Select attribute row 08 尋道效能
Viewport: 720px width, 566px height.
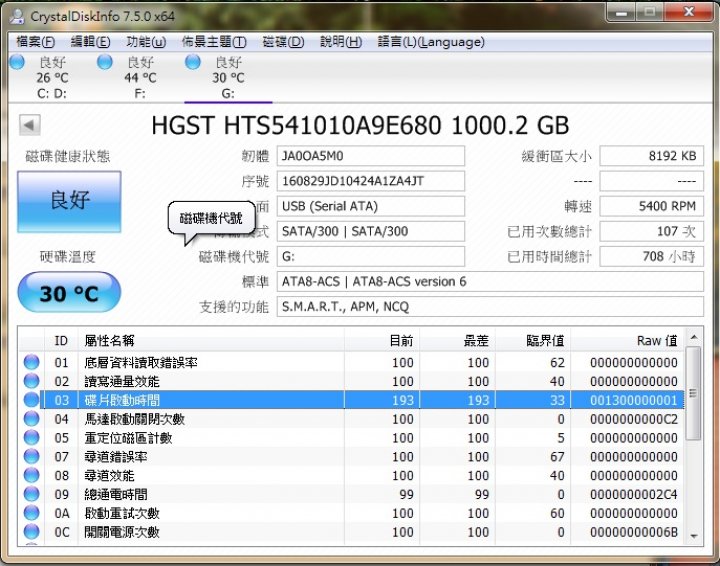click(x=352, y=475)
